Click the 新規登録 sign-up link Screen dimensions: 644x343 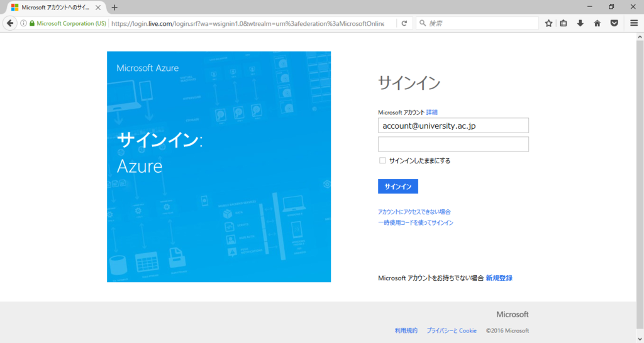tap(499, 278)
